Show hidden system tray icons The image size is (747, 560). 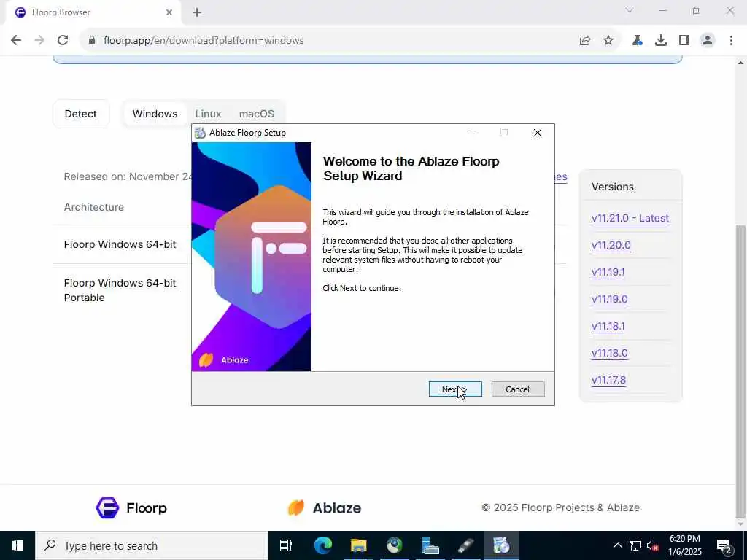(617, 545)
